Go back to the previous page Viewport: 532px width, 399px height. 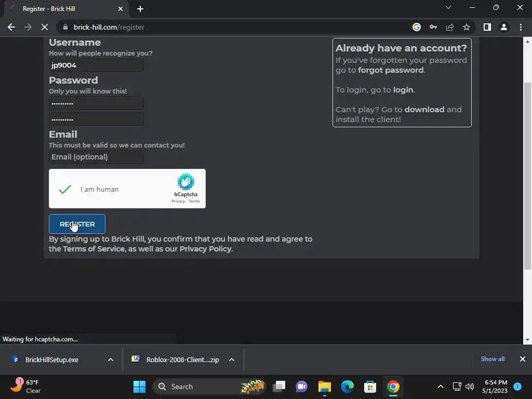[x=11, y=27]
